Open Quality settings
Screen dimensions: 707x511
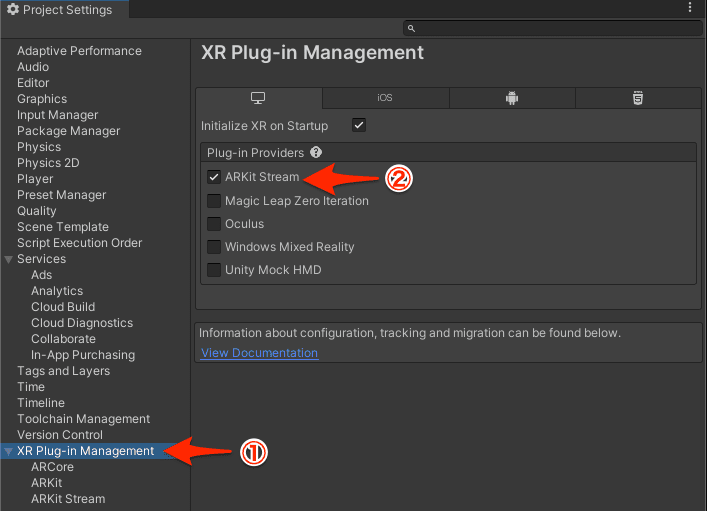click(37, 211)
